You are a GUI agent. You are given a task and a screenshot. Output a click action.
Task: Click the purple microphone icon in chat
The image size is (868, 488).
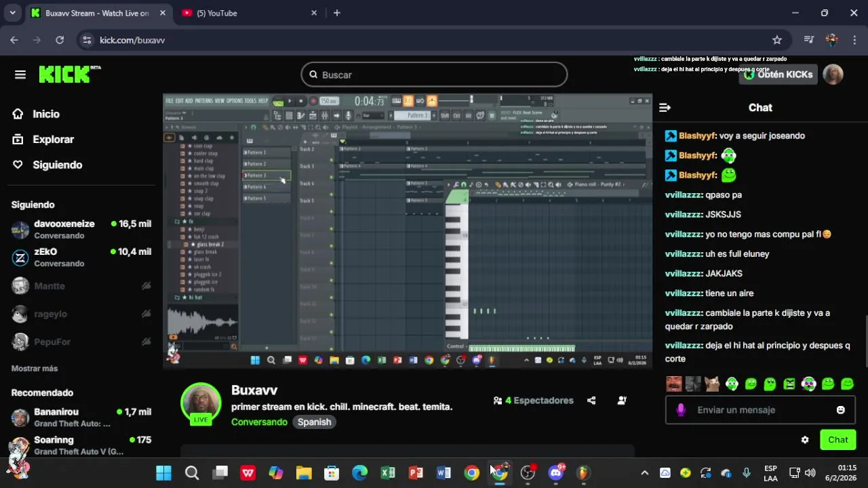click(x=681, y=410)
